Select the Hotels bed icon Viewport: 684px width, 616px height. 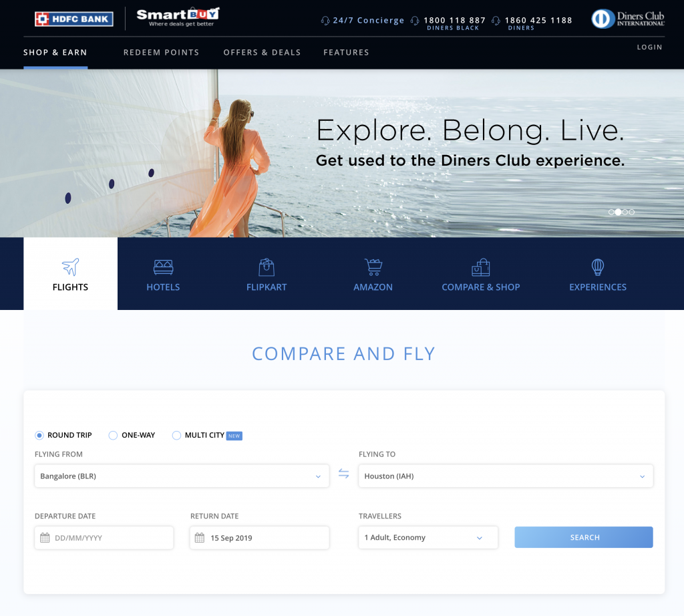point(163,267)
